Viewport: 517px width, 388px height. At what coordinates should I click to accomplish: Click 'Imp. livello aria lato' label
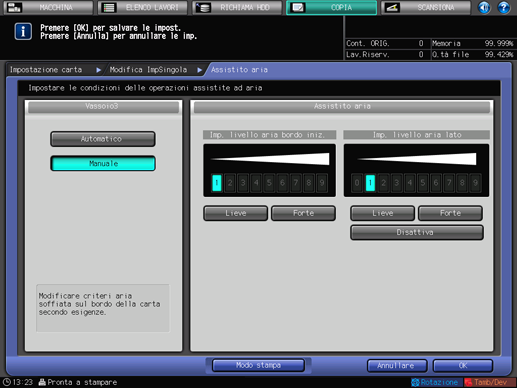point(416,135)
